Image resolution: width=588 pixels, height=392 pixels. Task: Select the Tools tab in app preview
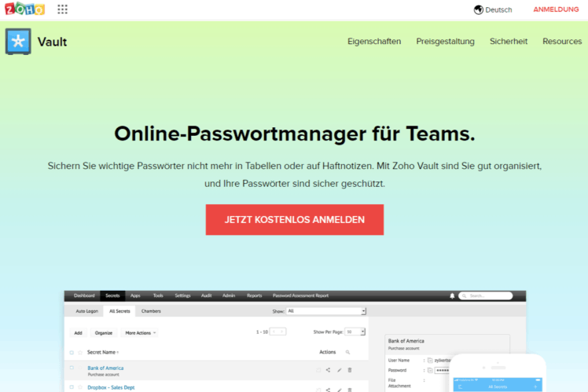tap(158, 295)
